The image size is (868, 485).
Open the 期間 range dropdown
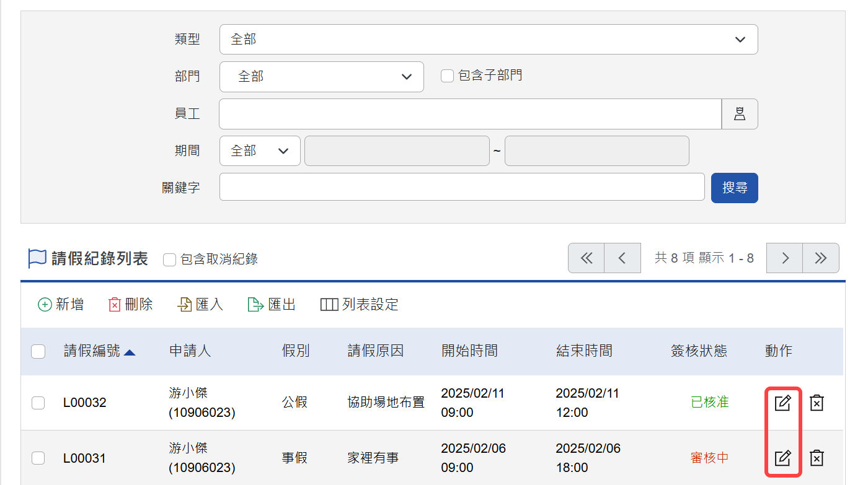260,151
